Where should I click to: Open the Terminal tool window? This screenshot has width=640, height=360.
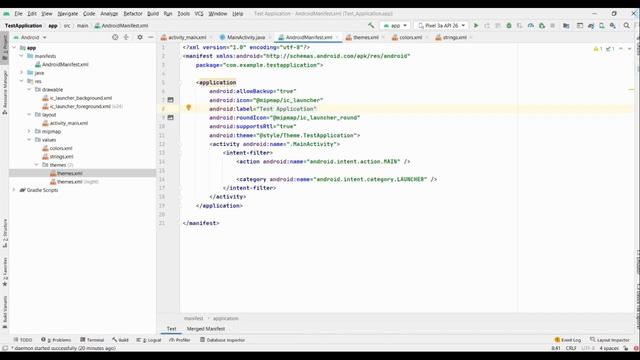click(x=92, y=340)
